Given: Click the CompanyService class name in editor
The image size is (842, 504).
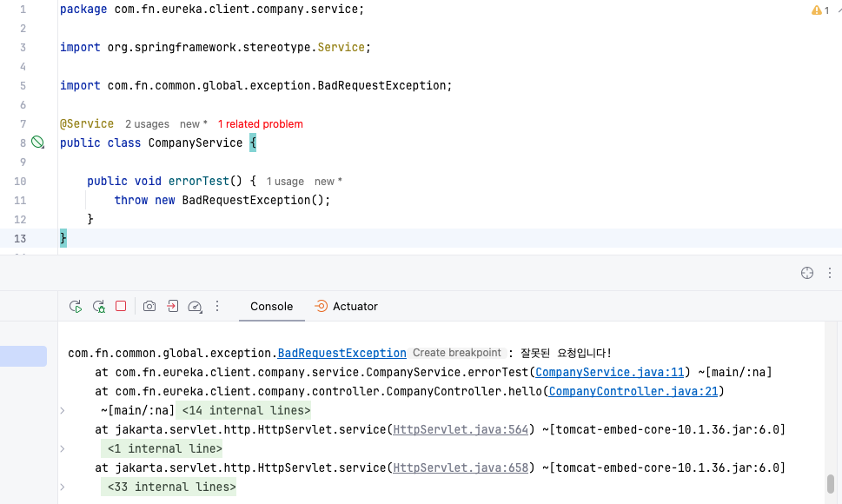Looking at the screenshot, I should [196, 143].
